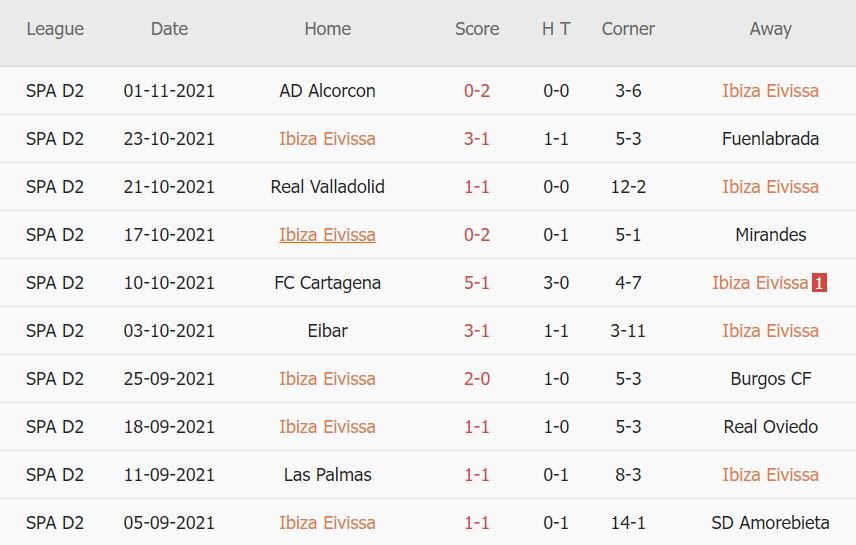Select the Real Valladolid team name
This screenshot has height=545, width=856.
pos(328,187)
